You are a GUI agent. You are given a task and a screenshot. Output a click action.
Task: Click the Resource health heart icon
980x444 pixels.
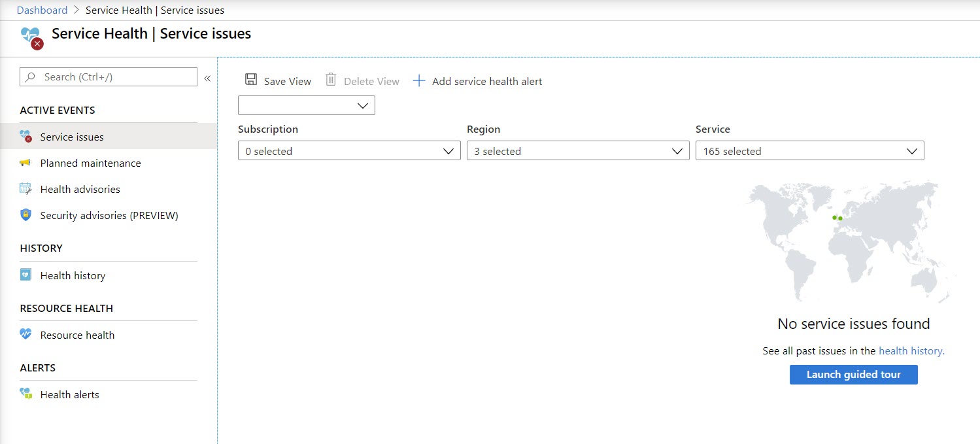click(x=25, y=334)
